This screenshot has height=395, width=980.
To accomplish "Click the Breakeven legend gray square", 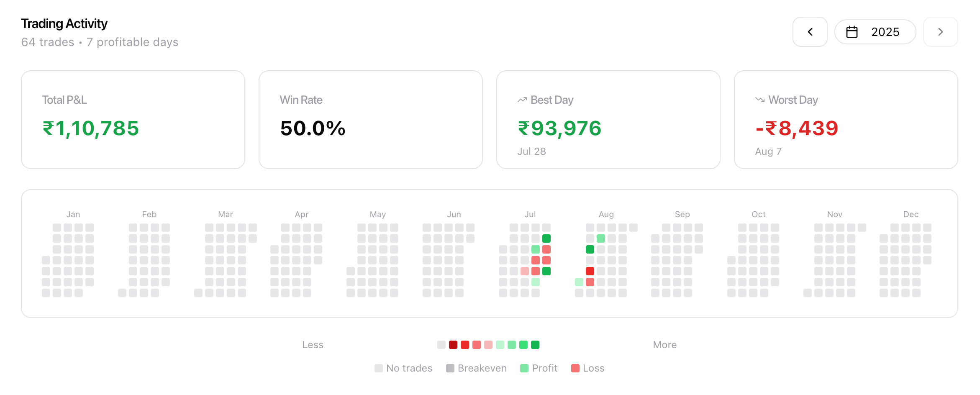I will [x=450, y=368].
